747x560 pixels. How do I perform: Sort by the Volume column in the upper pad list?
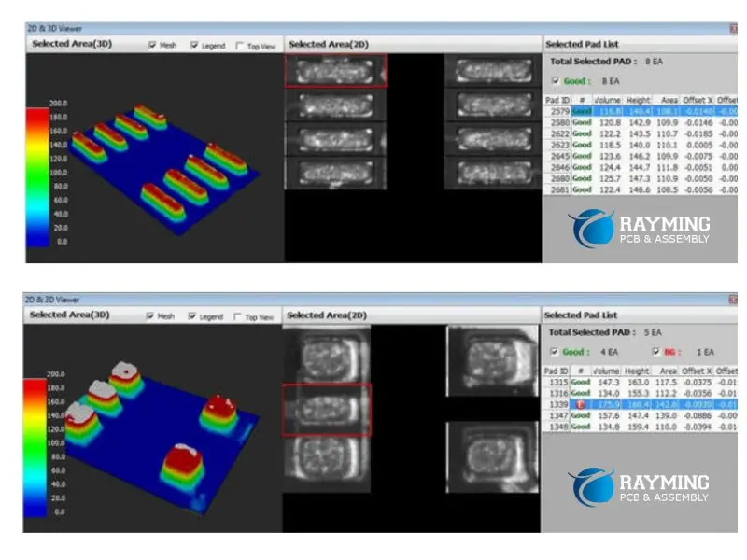coord(608,98)
